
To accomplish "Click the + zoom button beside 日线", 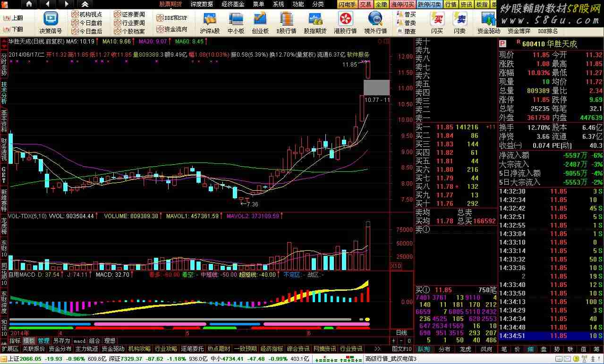I will (394, 340).
